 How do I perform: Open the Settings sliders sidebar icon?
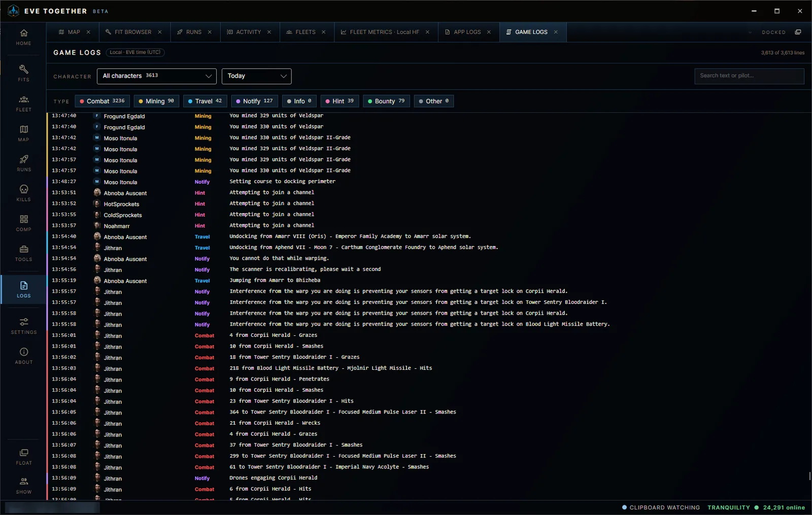pyautogui.click(x=23, y=326)
